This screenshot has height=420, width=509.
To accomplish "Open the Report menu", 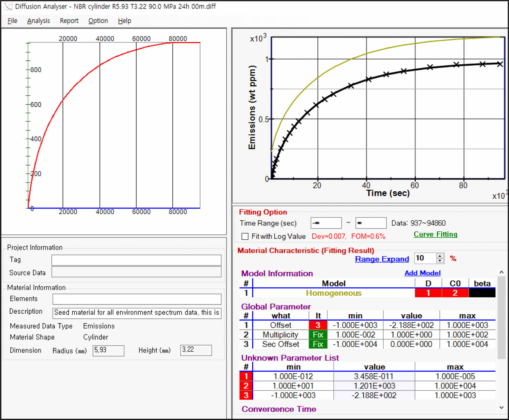I will (x=69, y=21).
